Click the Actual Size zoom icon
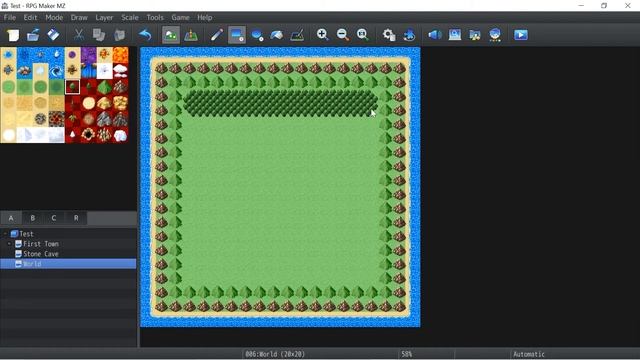 [363, 35]
